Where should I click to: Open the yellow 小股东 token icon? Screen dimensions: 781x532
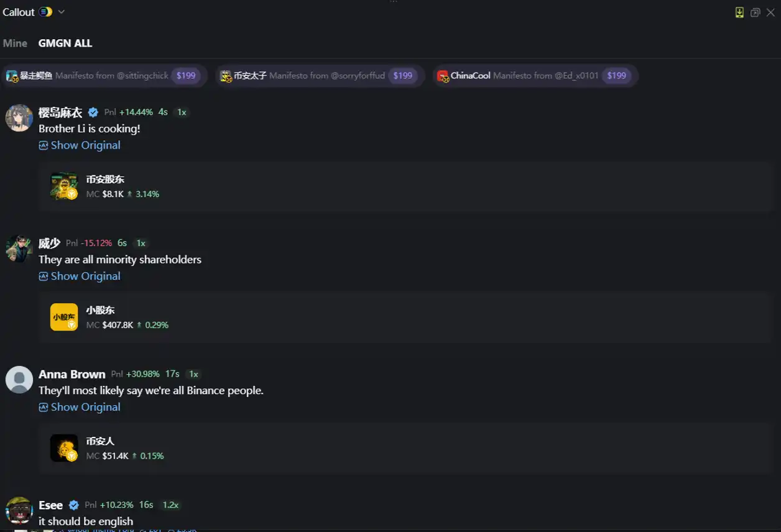point(64,317)
